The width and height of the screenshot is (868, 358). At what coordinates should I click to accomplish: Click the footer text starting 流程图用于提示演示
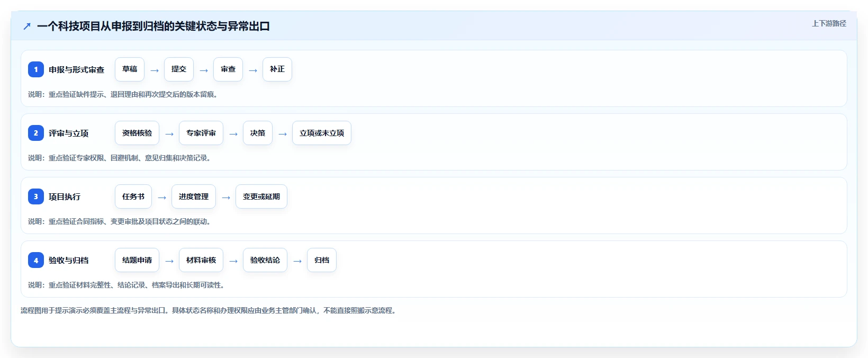click(x=209, y=310)
